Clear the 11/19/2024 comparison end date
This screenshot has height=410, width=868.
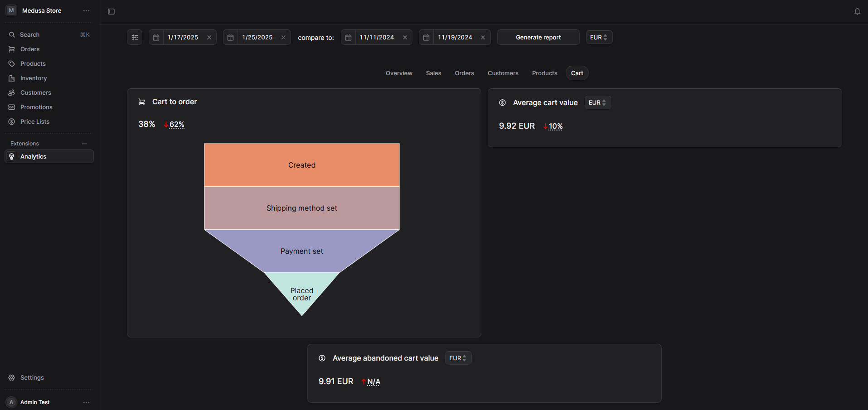(x=483, y=38)
